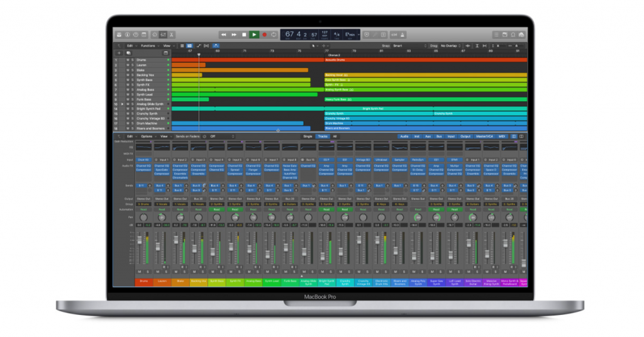Toggle the Cycle mode button

[274, 35]
